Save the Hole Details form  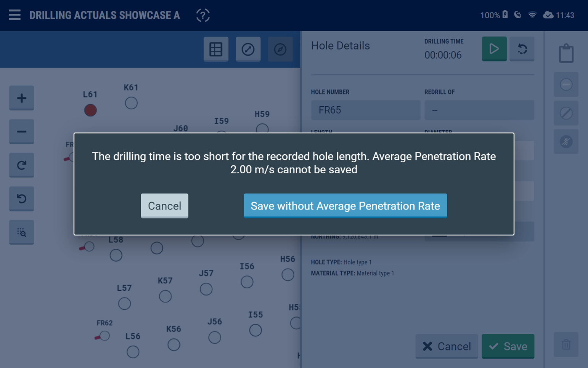508,346
